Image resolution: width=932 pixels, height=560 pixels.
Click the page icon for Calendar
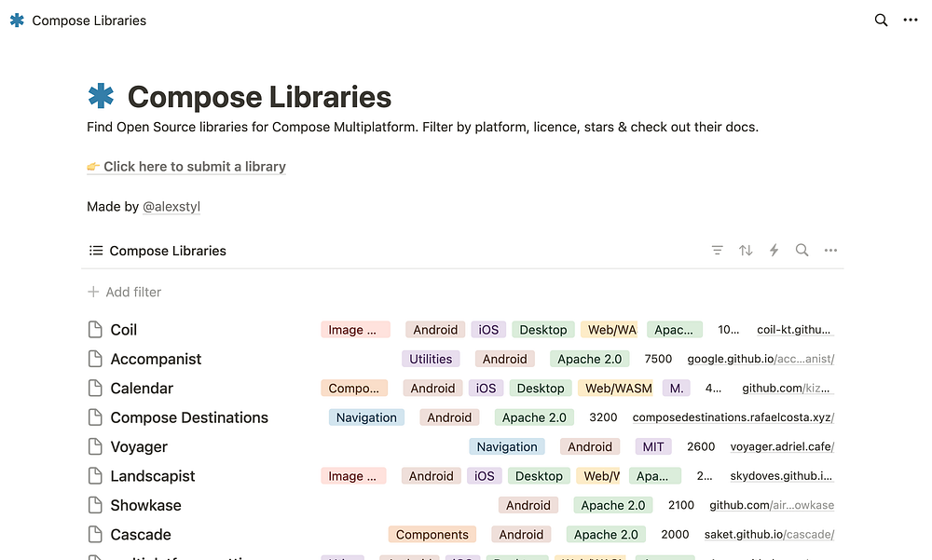[95, 388]
